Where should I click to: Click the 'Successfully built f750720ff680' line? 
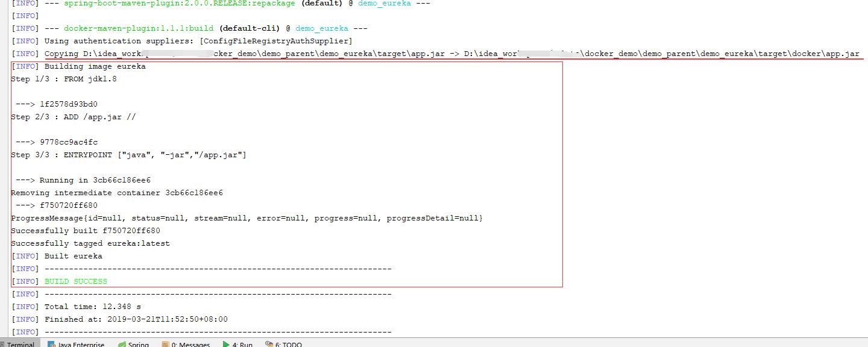(x=86, y=231)
